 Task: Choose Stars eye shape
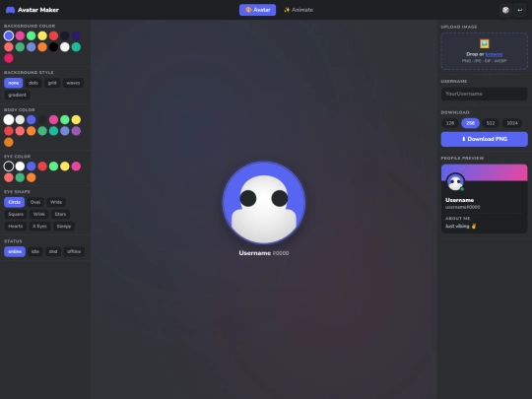tap(60, 214)
